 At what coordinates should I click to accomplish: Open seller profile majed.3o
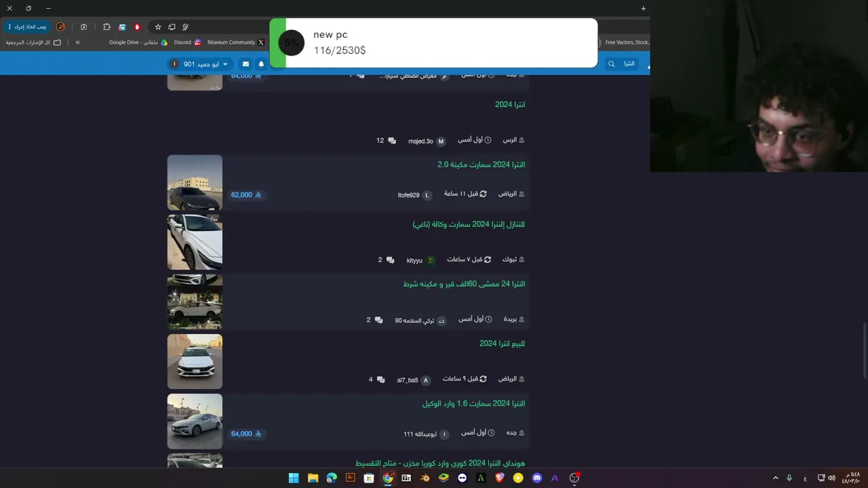tap(427, 141)
